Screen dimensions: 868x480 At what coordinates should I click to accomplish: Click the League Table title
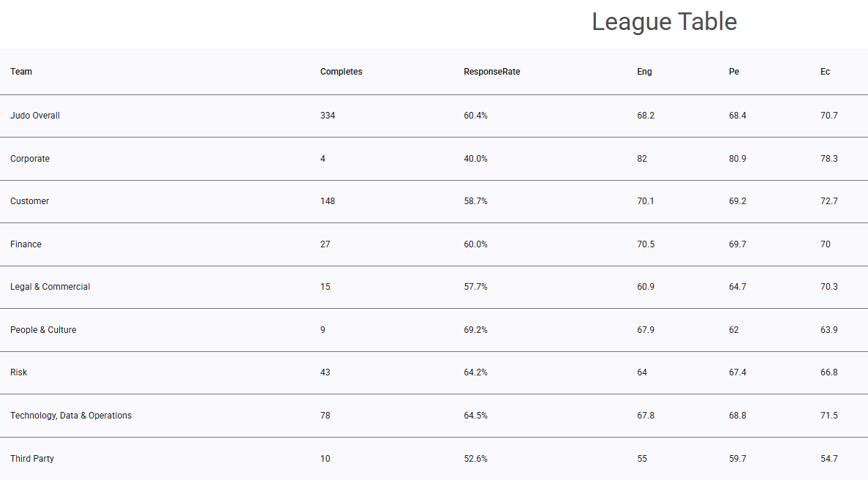click(x=664, y=22)
